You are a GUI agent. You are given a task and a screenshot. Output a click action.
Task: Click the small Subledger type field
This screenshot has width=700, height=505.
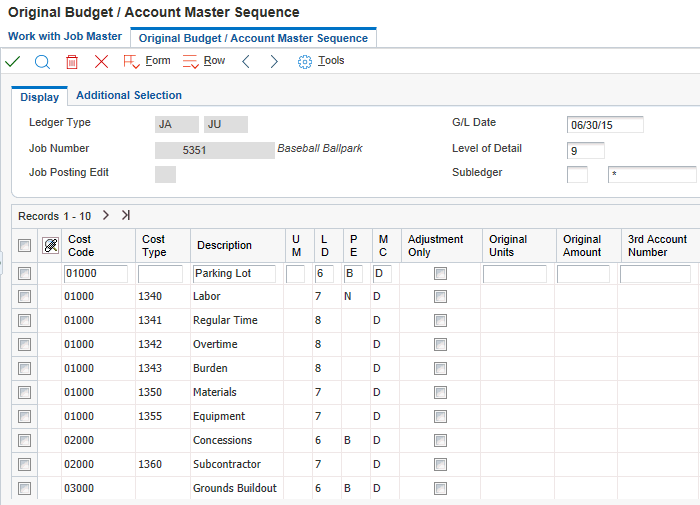click(577, 175)
